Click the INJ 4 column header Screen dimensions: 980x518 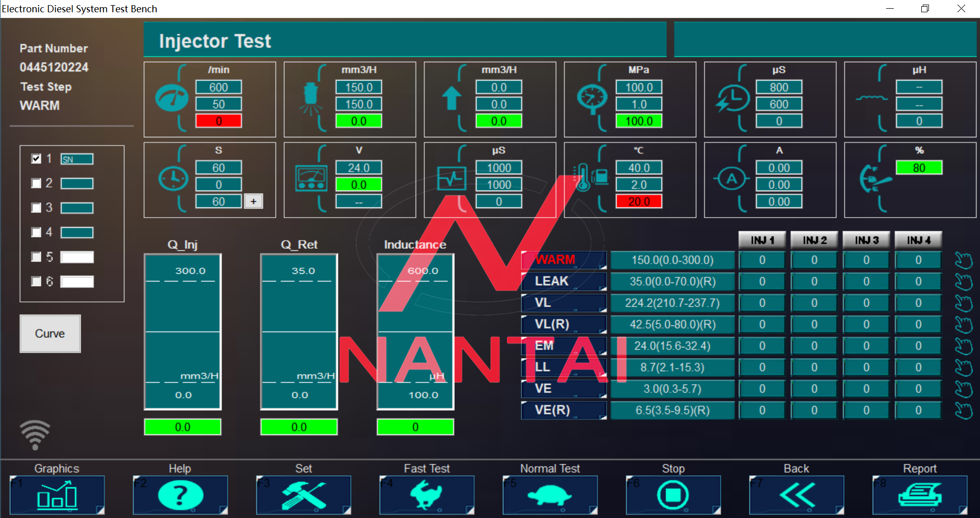pyautogui.click(x=919, y=240)
